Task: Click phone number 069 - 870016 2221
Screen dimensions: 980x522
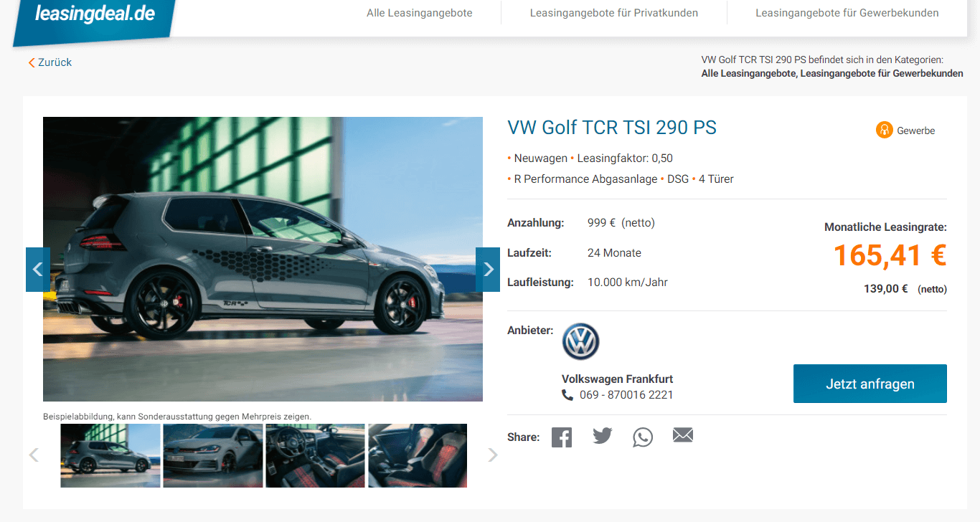Action: pyautogui.click(x=626, y=395)
